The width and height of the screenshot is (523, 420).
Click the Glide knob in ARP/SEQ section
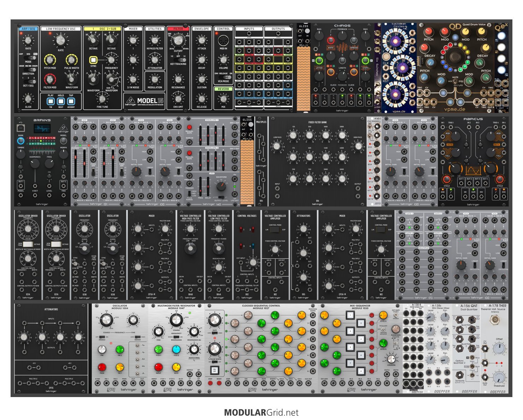[28, 99]
